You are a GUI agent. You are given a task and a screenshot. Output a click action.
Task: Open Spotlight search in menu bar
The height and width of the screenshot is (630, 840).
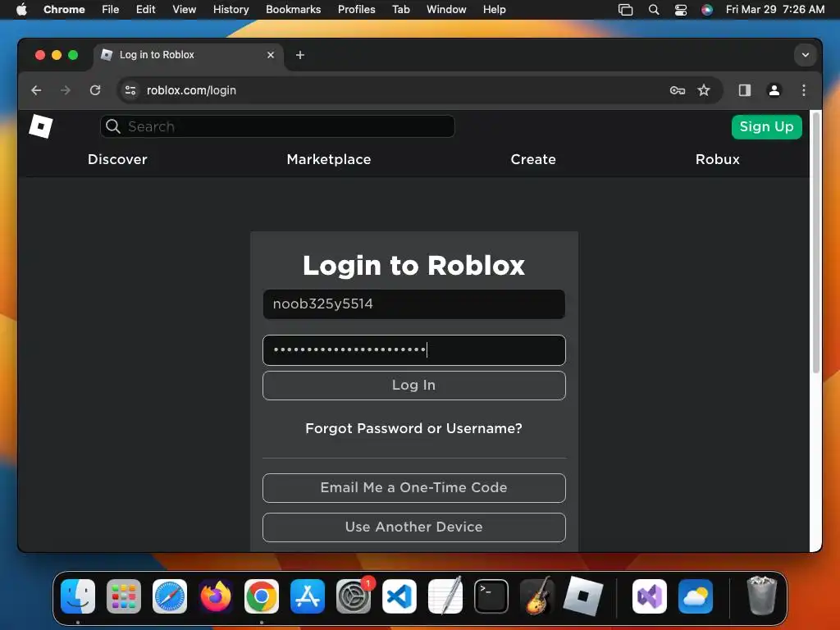[x=654, y=9]
